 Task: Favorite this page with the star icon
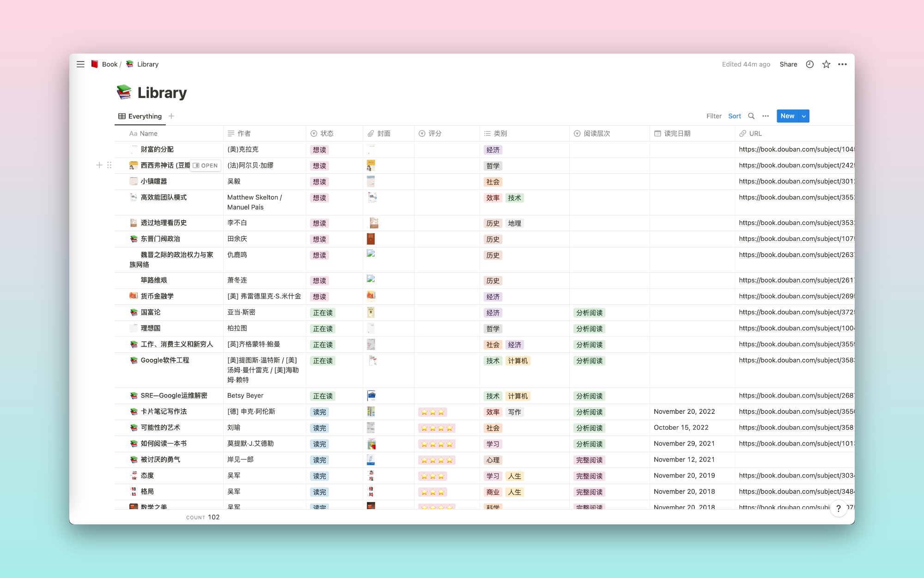(x=826, y=64)
